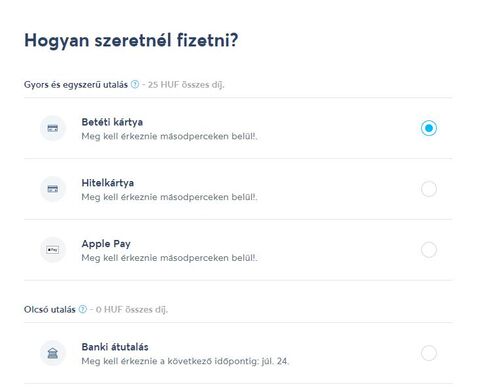480x389 pixels.
Task: Click the Banki átutalás option title
Action: click(x=115, y=347)
